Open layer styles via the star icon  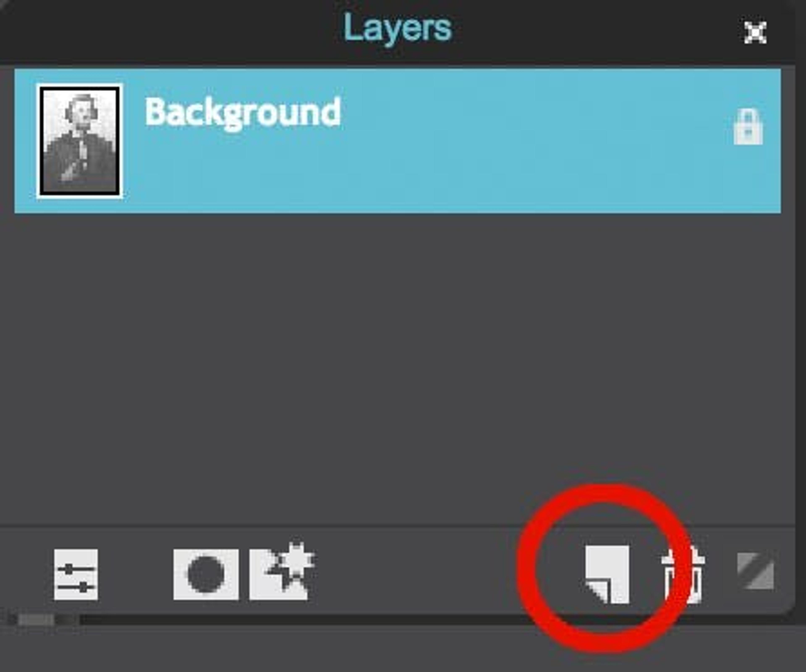[x=282, y=572]
